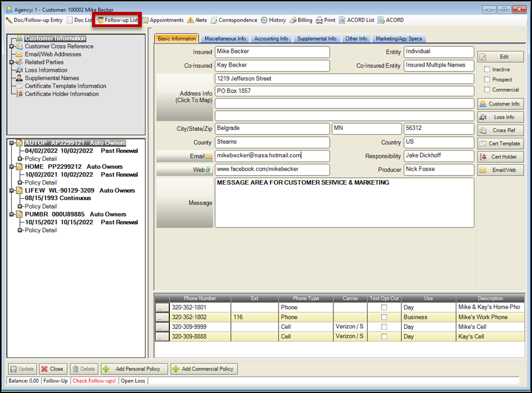The width and height of the screenshot is (532, 393).
Task: Click Address Info Click To Map area
Action: pyautogui.click(x=185, y=97)
